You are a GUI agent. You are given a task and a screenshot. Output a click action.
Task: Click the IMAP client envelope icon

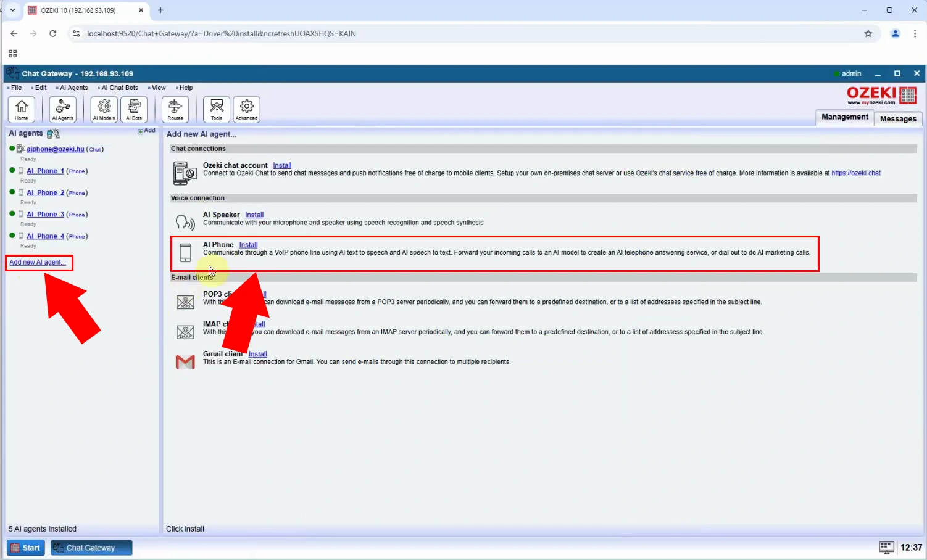(185, 332)
